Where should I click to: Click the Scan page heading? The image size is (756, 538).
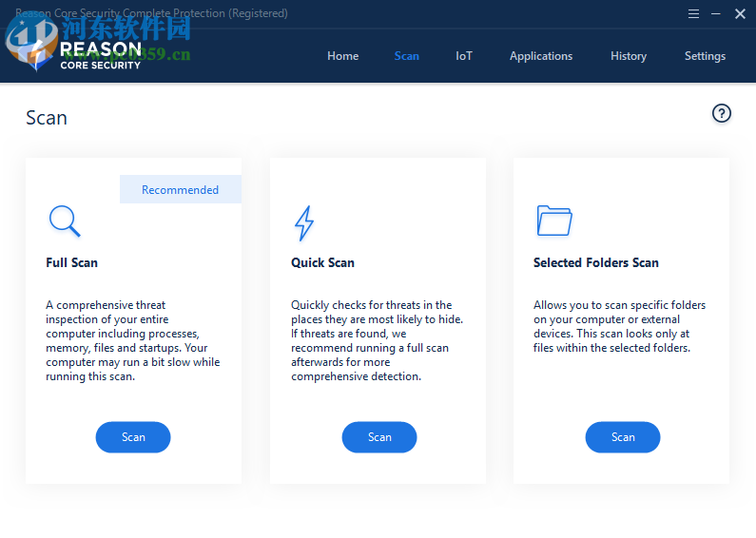pos(47,118)
